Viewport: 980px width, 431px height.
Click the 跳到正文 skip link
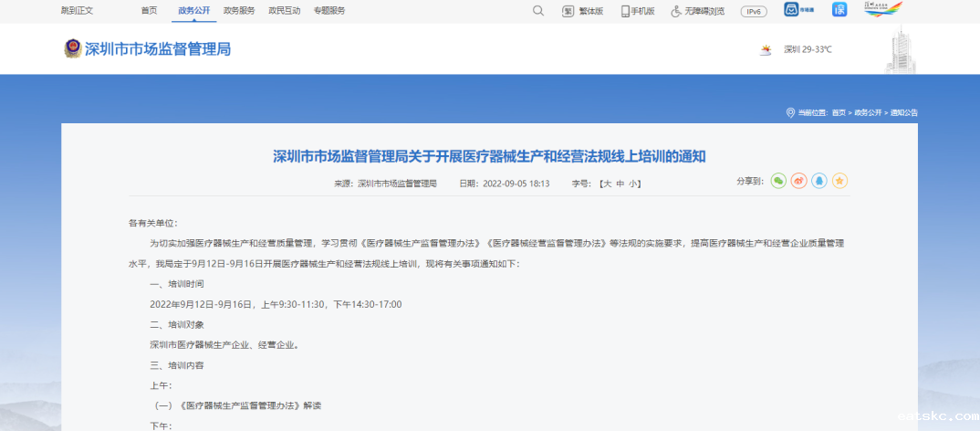pyautogui.click(x=76, y=11)
